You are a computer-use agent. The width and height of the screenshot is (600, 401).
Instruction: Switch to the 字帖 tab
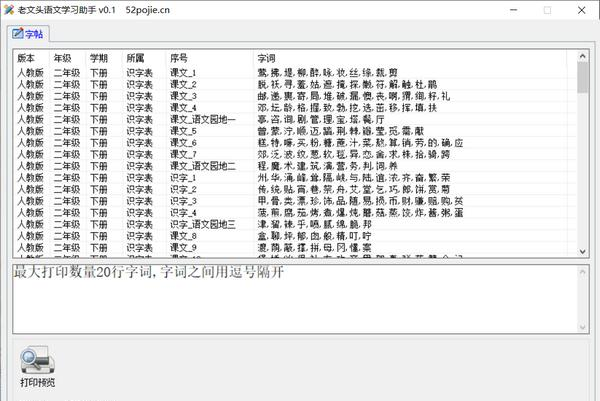click(28, 34)
